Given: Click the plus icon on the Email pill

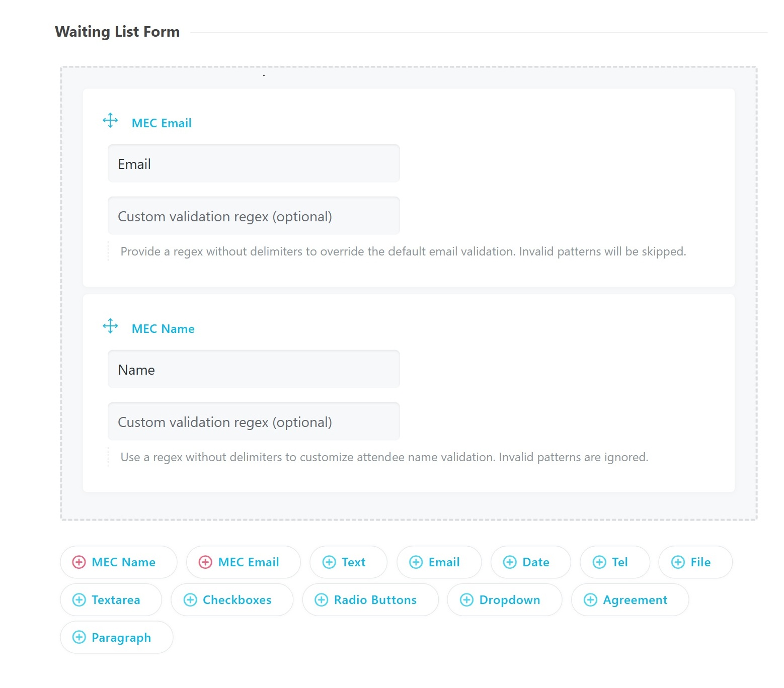Looking at the screenshot, I should (416, 562).
